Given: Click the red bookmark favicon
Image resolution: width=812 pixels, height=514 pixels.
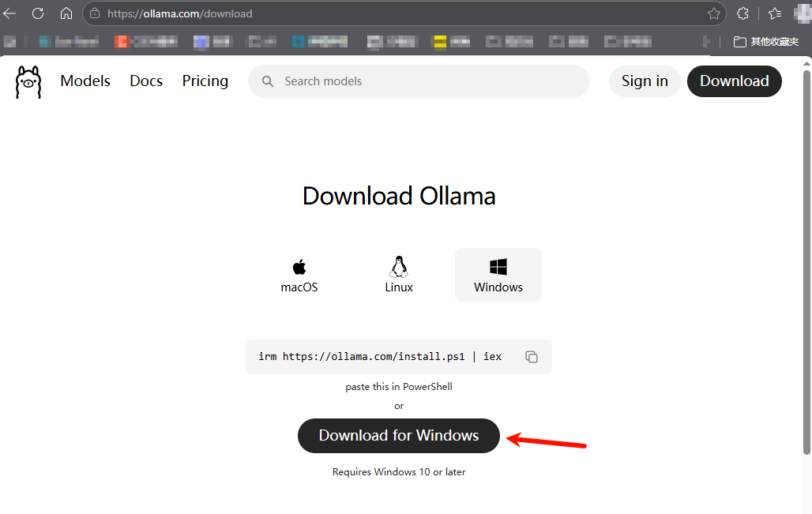Looking at the screenshot, I should click(121, 42).
